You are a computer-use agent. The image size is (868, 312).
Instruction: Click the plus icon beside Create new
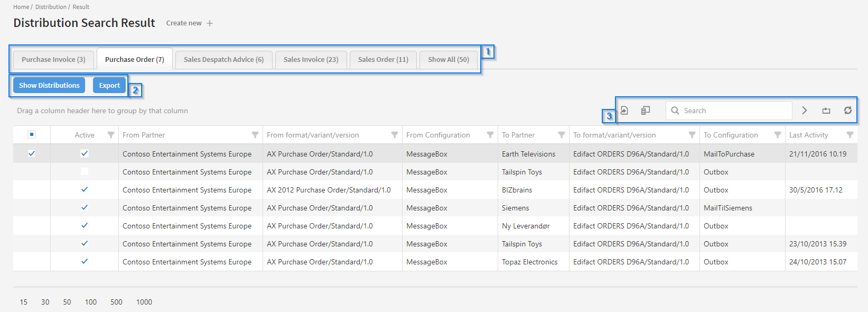coord(210,23)
